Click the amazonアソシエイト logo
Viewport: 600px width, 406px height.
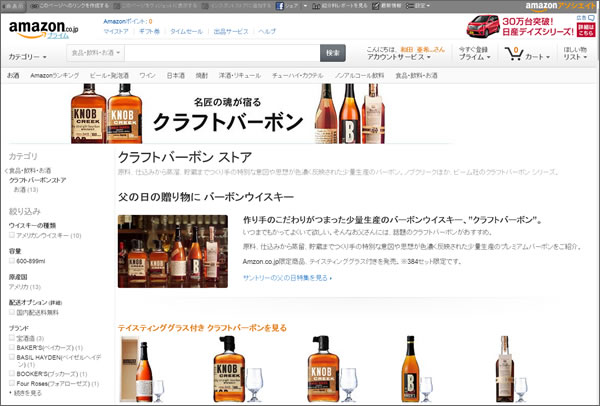(x=560, y=6)
